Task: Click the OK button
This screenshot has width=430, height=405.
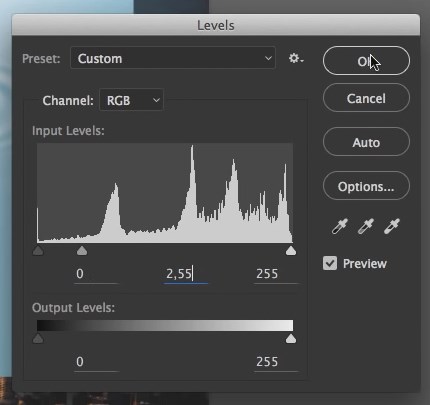Action: [x=366, y=61]
